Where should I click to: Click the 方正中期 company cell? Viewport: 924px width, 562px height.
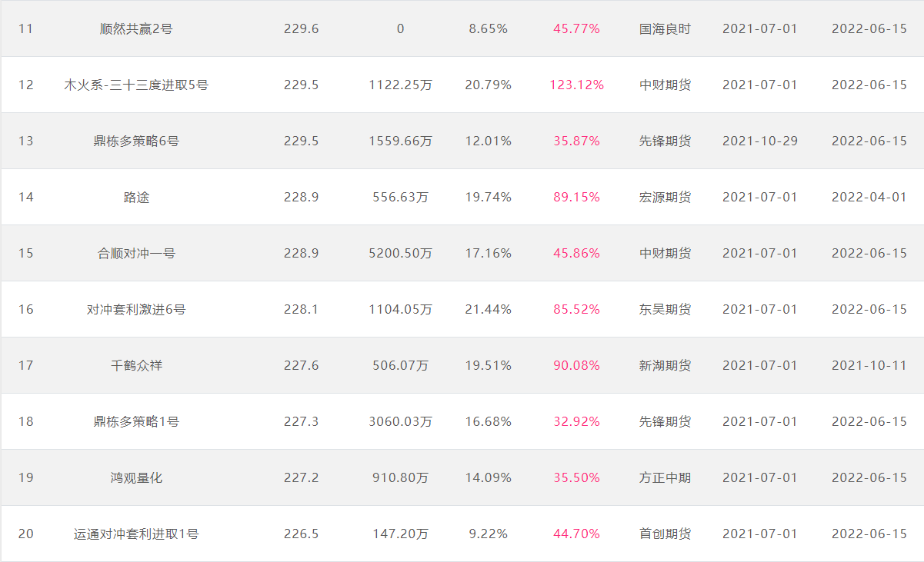coord(665,477)
